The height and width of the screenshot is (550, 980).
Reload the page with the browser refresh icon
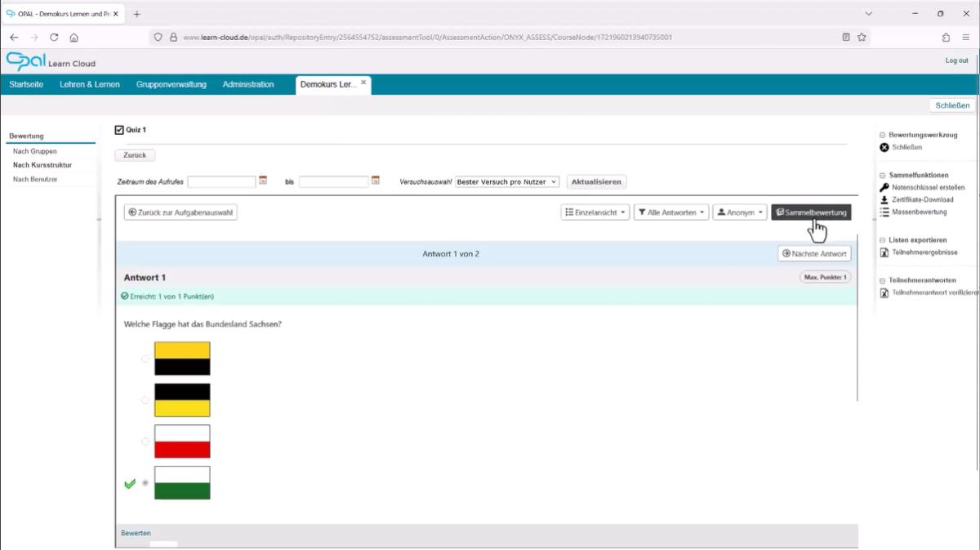54,38
